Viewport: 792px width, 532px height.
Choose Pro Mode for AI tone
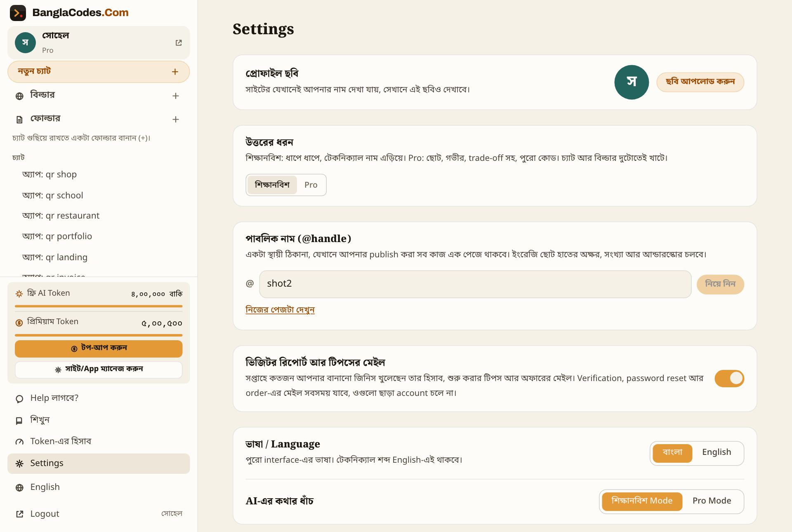[712, 501]
